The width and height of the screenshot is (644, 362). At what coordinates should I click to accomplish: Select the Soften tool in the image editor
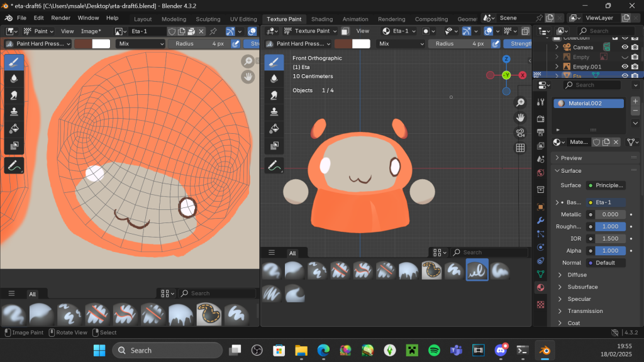tap(14, 79)
